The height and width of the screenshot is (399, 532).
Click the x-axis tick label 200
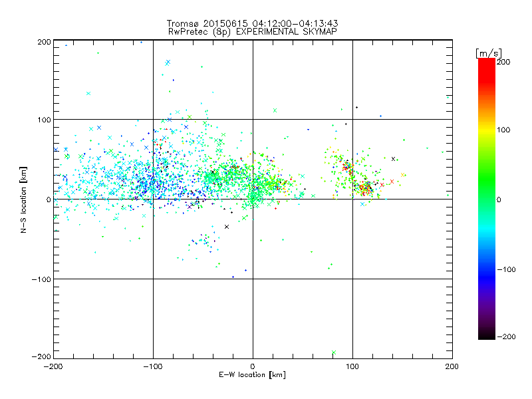[x=452, y=366]
